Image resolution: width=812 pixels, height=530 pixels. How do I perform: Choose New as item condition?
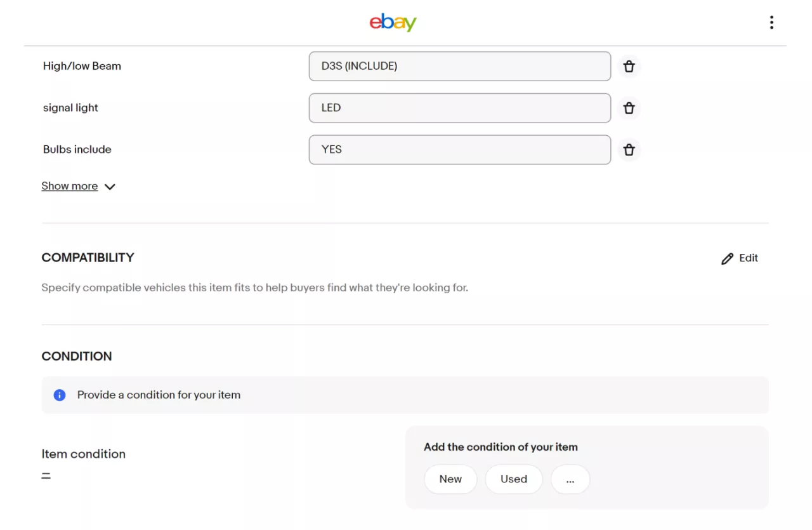click(x=450, y=479)
